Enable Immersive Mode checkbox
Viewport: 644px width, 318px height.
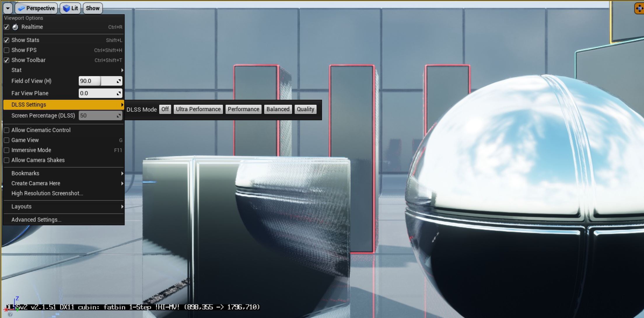click(x=6, y=150)
